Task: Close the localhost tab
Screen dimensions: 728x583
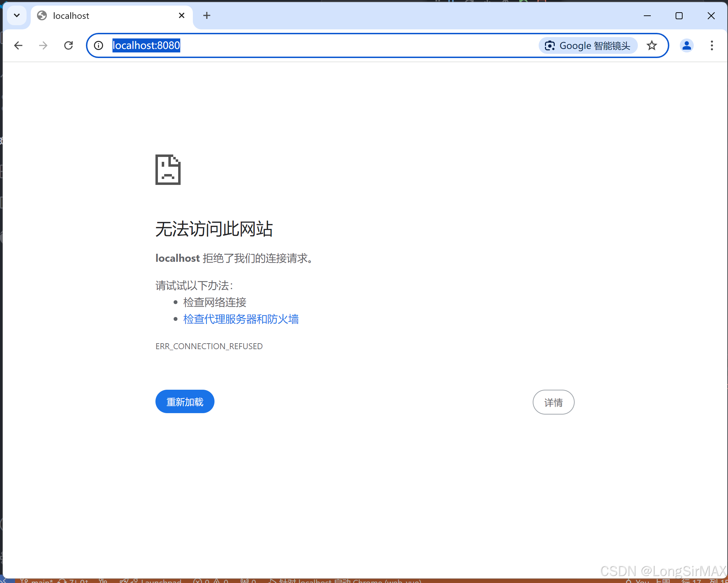Action: coord(182,15)
